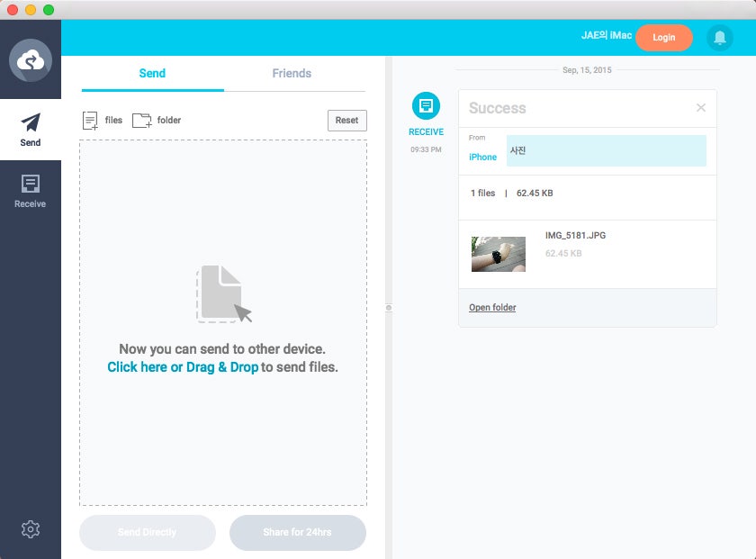
Task: Open the Receive section in sidebar
Action: tap(31, 191)
